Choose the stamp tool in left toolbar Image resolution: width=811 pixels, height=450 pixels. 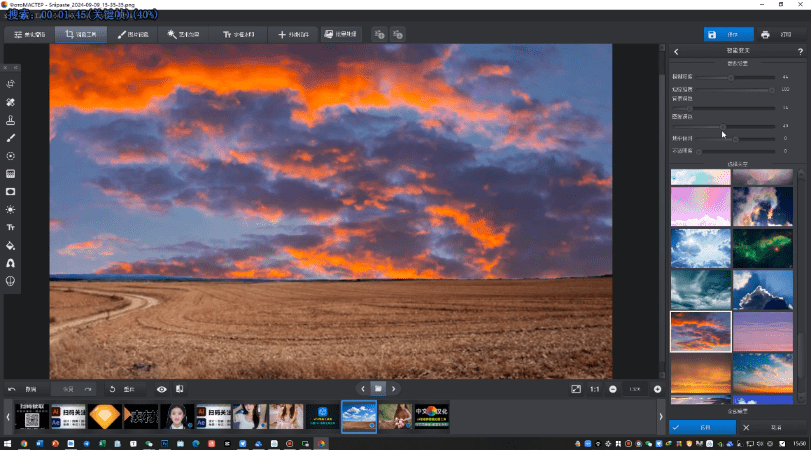coord(10,119)
